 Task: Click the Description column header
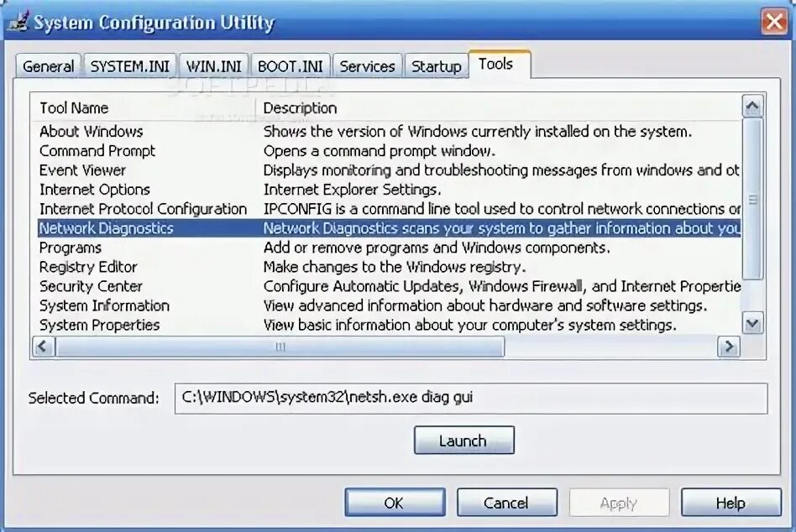click(x=497, y=107)
